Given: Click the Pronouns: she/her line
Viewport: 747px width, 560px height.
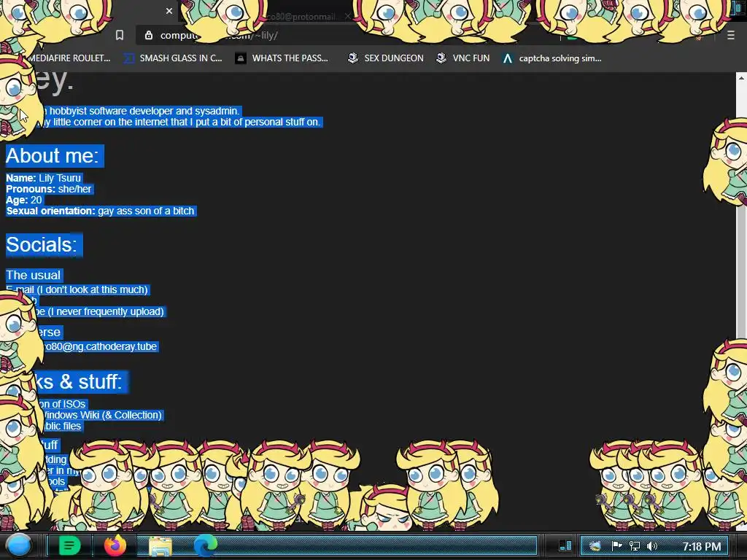Looking at the screenshot, I should coord(49,189).
